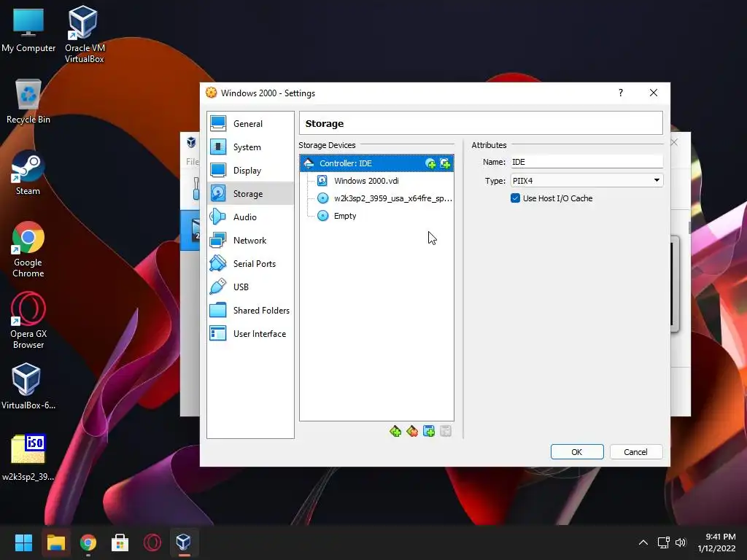Select VirtualBox-6 installer desktop icon
747x560 pixels.
[x=28, y=386]
